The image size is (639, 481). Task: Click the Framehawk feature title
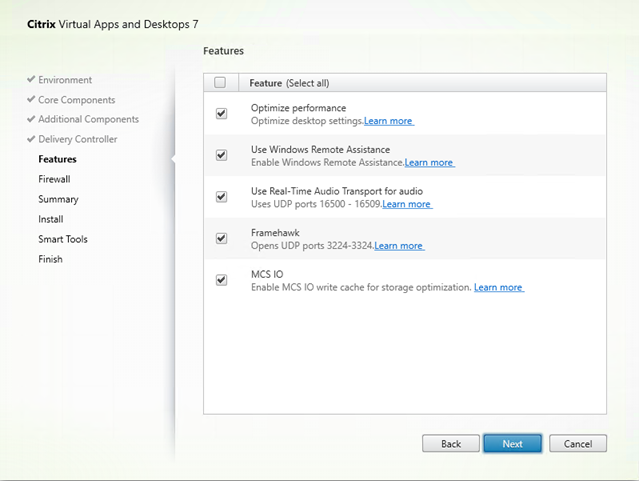coord(275,233)
